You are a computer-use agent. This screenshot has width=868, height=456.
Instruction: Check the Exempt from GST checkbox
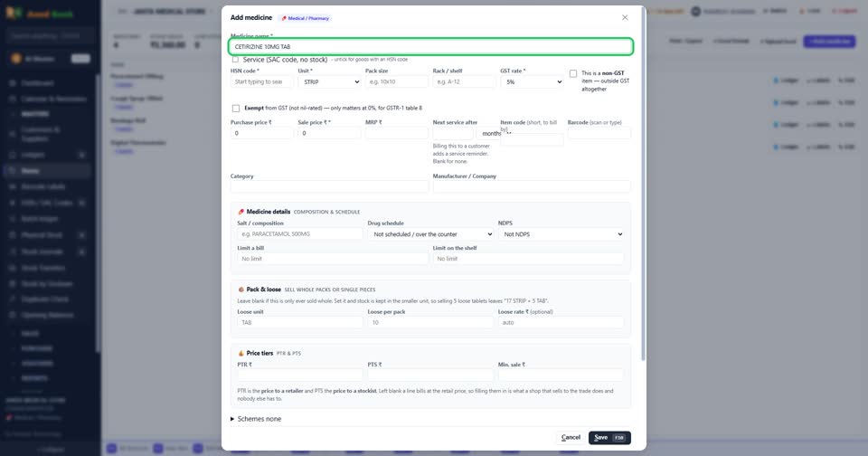236,108
